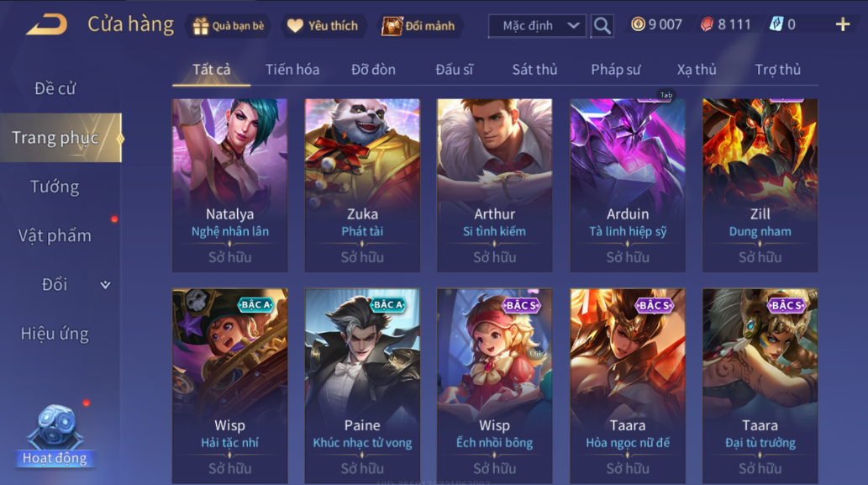Select Paine Khúc nhạc tử vong skin
This screenshot has height=485, width=868.
click(x=362, y=386)
